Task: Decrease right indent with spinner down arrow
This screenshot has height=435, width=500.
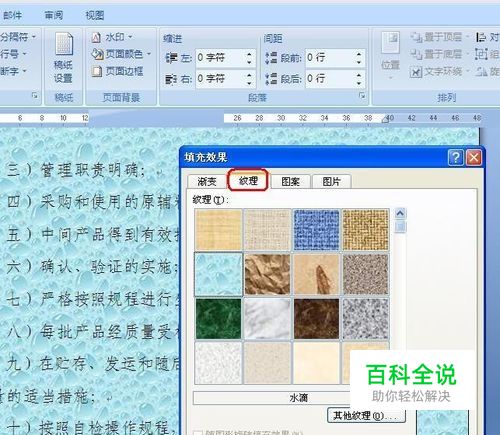Action: [x=250, y=83]
